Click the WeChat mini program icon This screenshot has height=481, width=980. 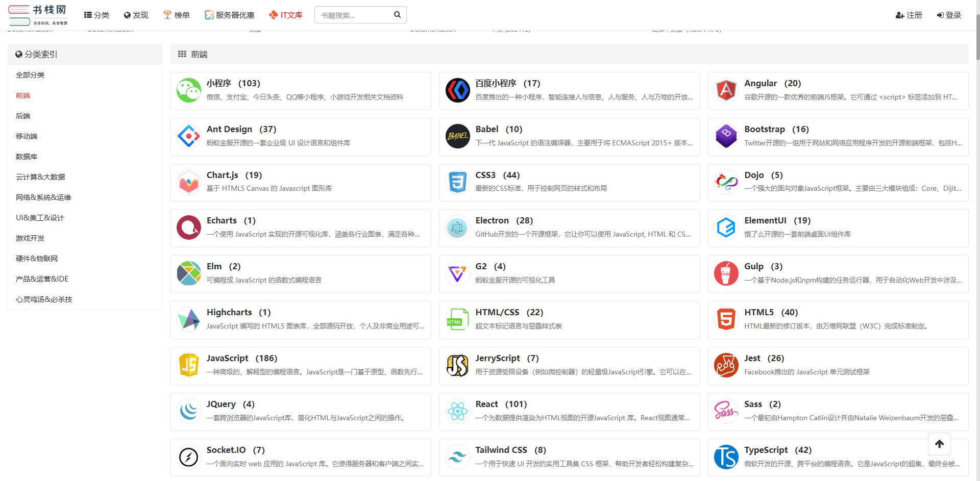[189, 91]
